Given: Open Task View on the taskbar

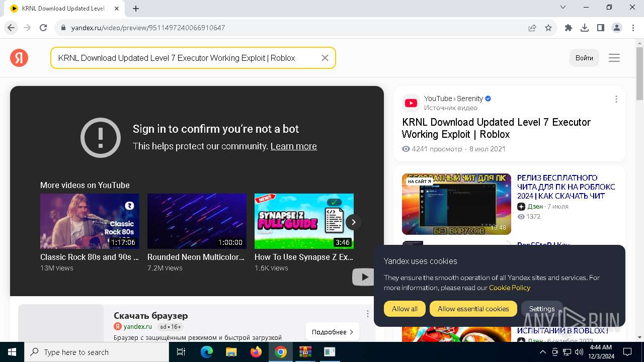Looking at the screenshot, I should [181, 352].
